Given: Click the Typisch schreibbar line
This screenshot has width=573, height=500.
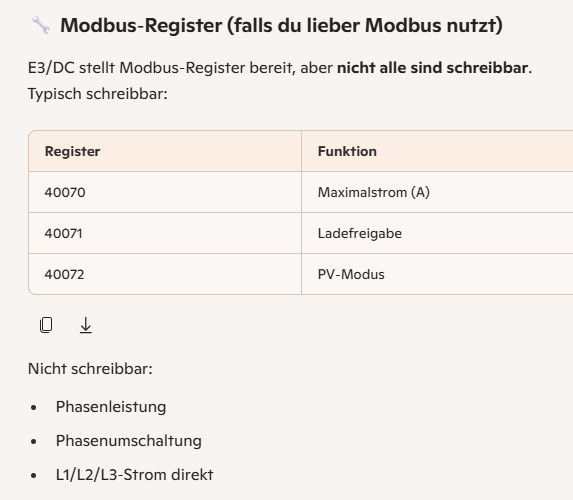Looking at the screenshot, I should 98,94.
